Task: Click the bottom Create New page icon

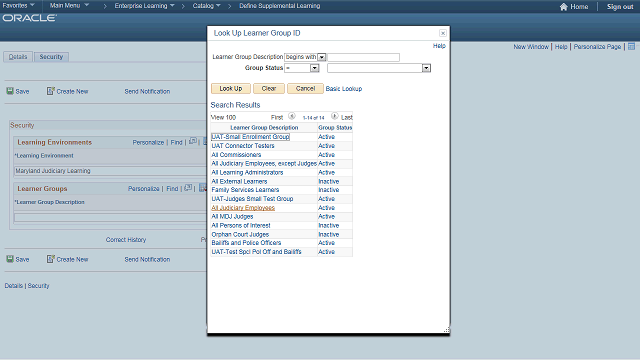Action: (x=51, y=259)
